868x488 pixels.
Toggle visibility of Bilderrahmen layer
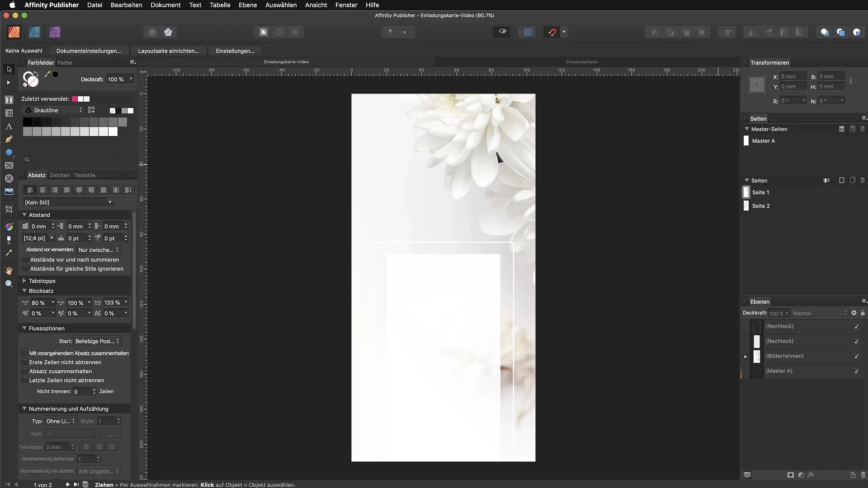[856, 356]
